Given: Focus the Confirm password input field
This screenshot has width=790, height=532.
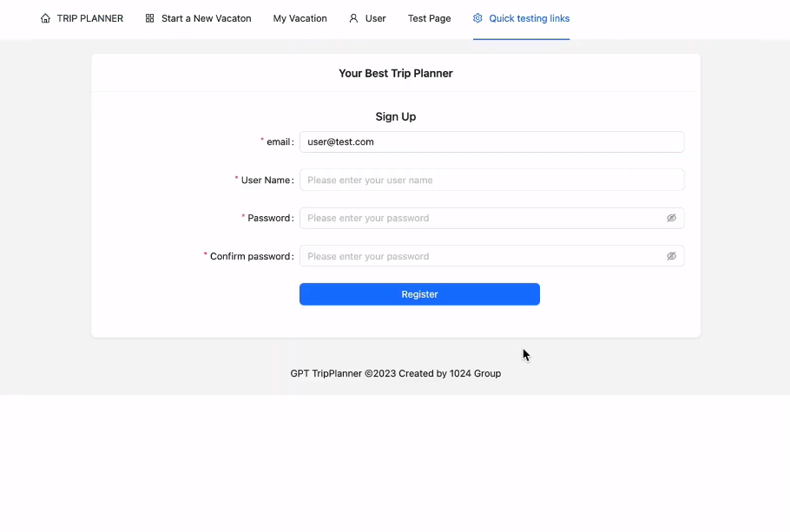Looking at the screenshot, I should point(482,256).
